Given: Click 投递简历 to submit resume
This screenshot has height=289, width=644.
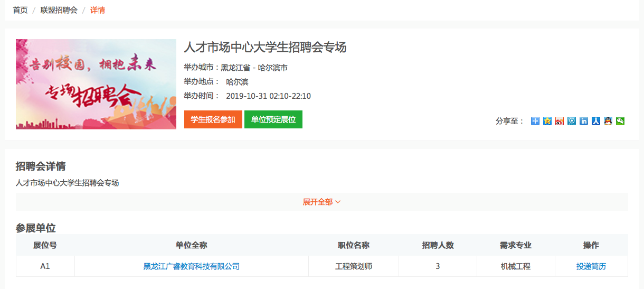Looking at the screenshot, I should tap(591, 266).
